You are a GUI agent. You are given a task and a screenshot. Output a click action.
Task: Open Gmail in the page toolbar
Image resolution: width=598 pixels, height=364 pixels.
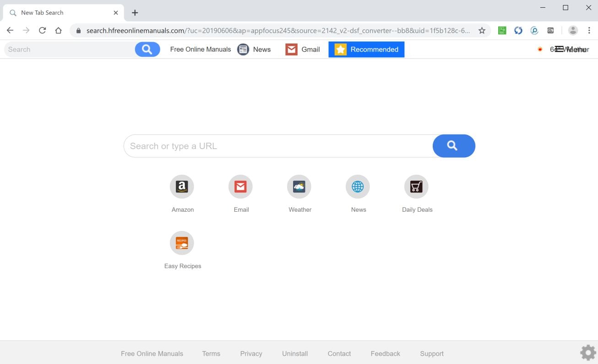(303, 49)
